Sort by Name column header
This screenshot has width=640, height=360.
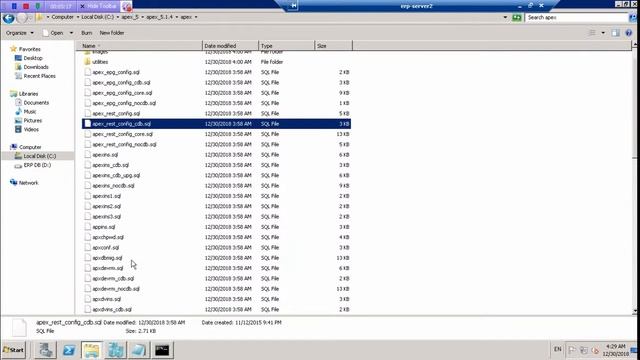coord(139,46)
